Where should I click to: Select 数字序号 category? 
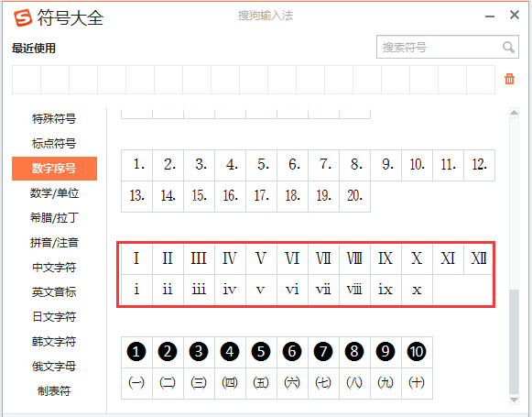tap(54, 169)
